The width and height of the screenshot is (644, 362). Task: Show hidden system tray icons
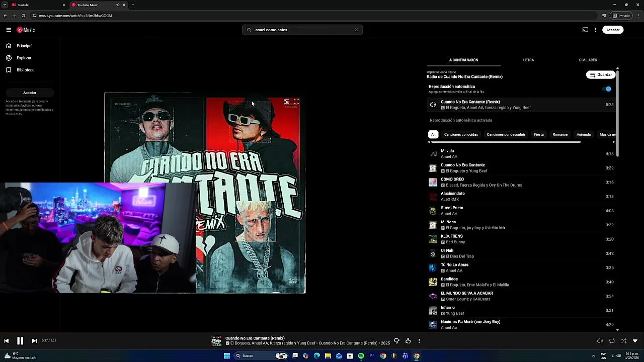[x=593, y=356]
